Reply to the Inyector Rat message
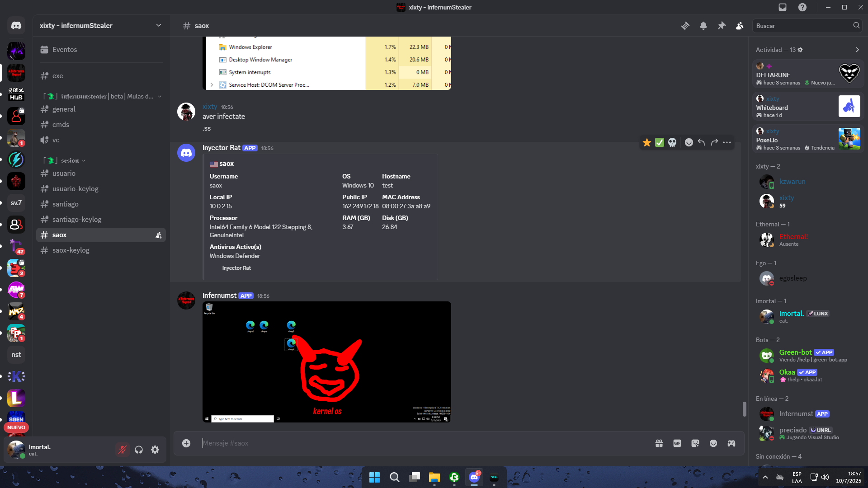This screenshot has width=868, height=488. click(x=702, y=143)
